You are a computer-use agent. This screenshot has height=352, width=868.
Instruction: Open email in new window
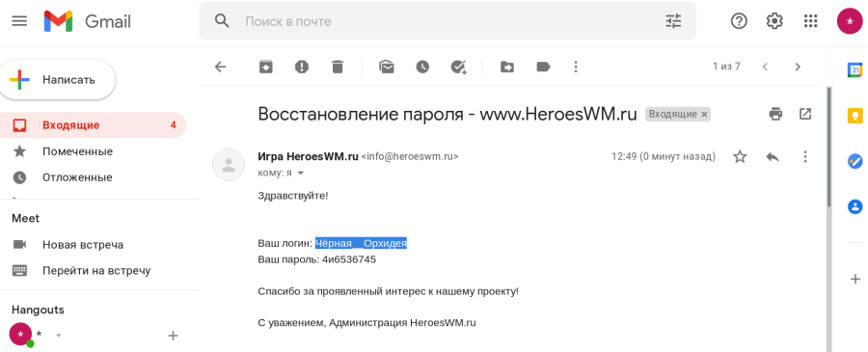[805, 114]
